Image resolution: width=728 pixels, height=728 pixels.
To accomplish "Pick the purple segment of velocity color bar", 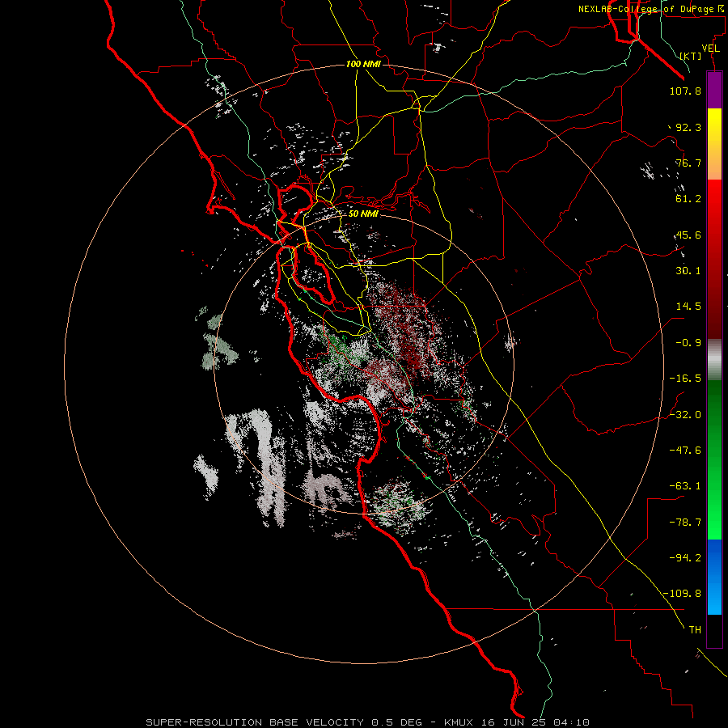I will pyautogui.click(x=714, y=91).
